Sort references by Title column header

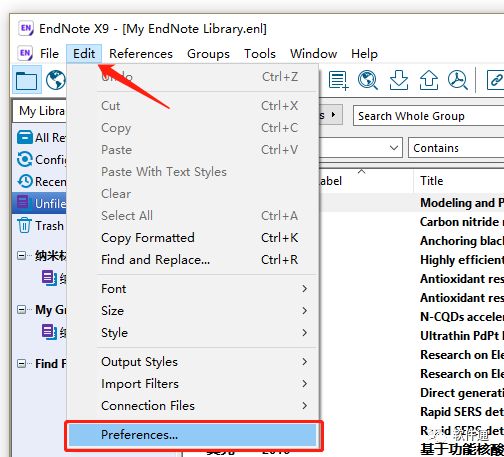click(459, 181)
